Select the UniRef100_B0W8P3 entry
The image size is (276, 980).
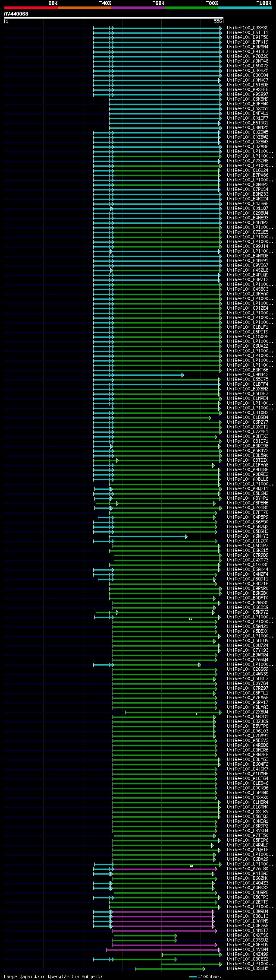click(248, 184)
